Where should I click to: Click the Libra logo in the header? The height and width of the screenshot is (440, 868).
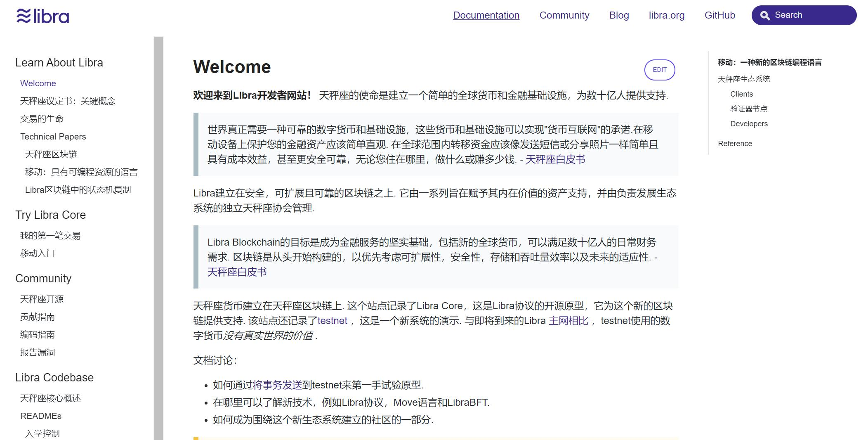pyautogui.click(x=42, y=16)
